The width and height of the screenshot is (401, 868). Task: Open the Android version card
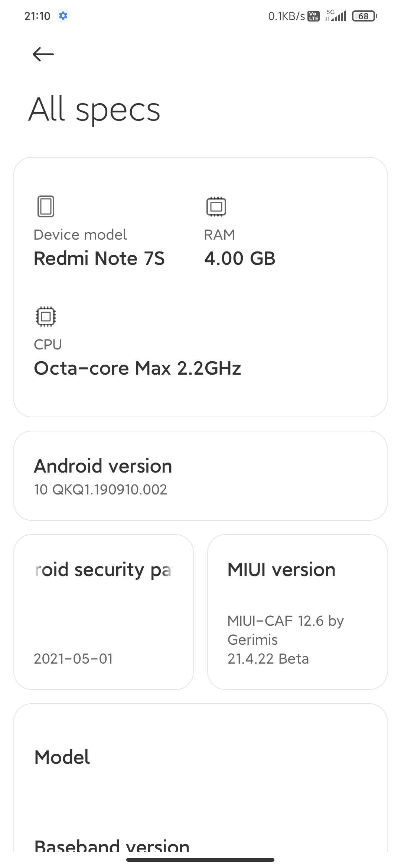200,476
